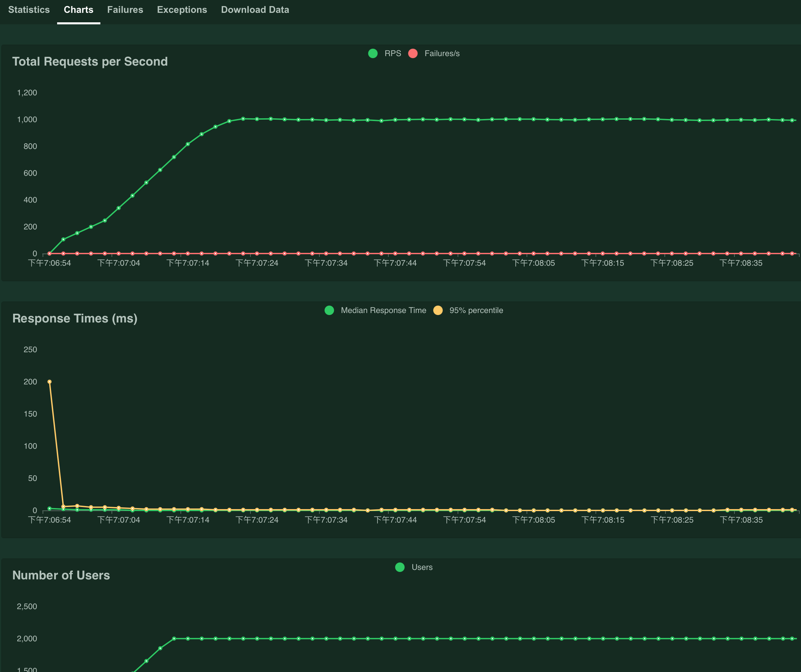Click the green RPS legend dot
This screenshot has height=672, width=801.
pos(373,53)
